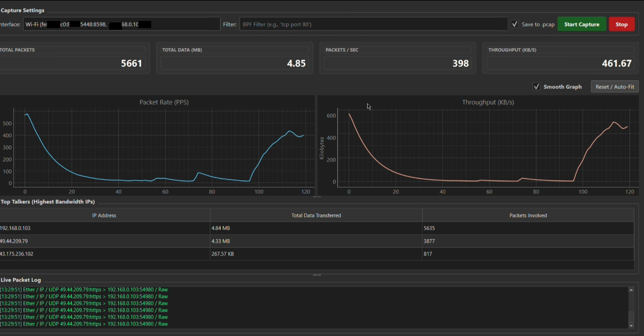Click inside the Packet Rate (PPS) graph
Screen dimensions: 644x336
pos(163,149)
